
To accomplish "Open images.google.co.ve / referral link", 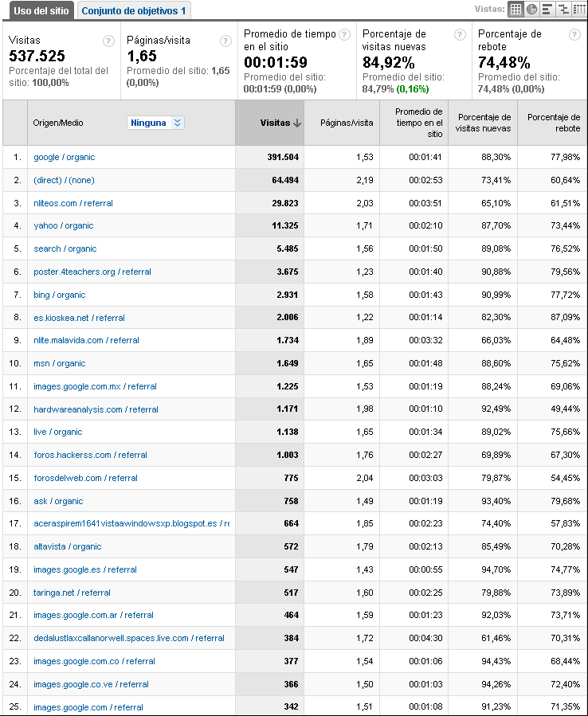I will click(91, 684).
